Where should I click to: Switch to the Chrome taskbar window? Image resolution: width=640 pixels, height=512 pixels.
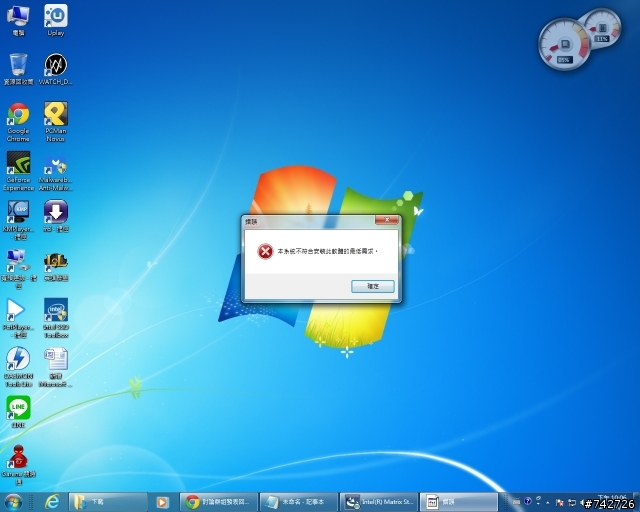[x=219, y=502]
